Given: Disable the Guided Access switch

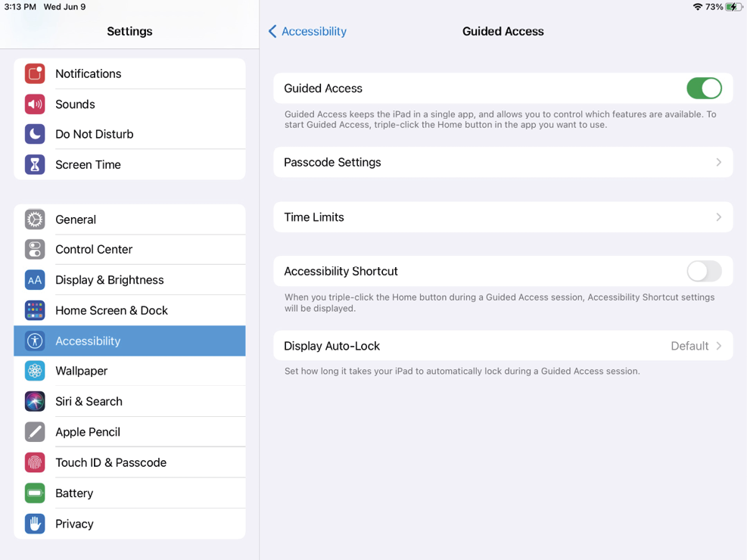Looking at the screenshot, I should pos(704,89).
